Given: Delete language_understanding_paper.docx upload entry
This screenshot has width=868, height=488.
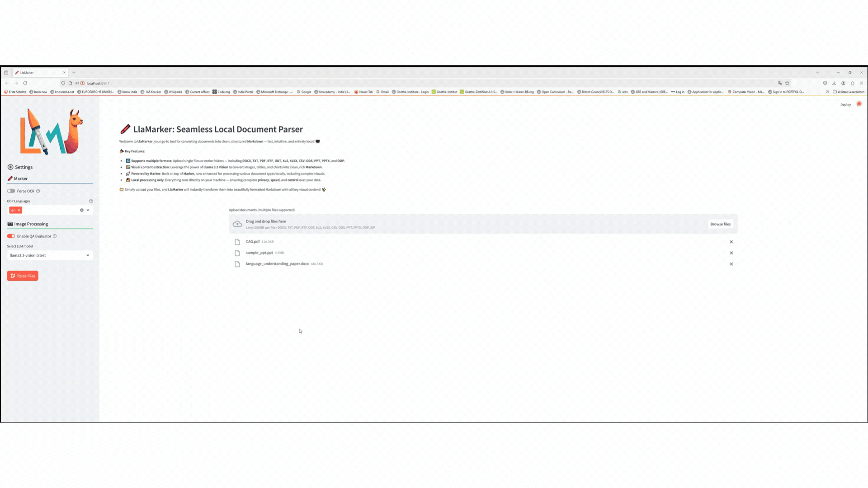Looking at the screenshot, I should pyautogui.click(x=731, y=264).
